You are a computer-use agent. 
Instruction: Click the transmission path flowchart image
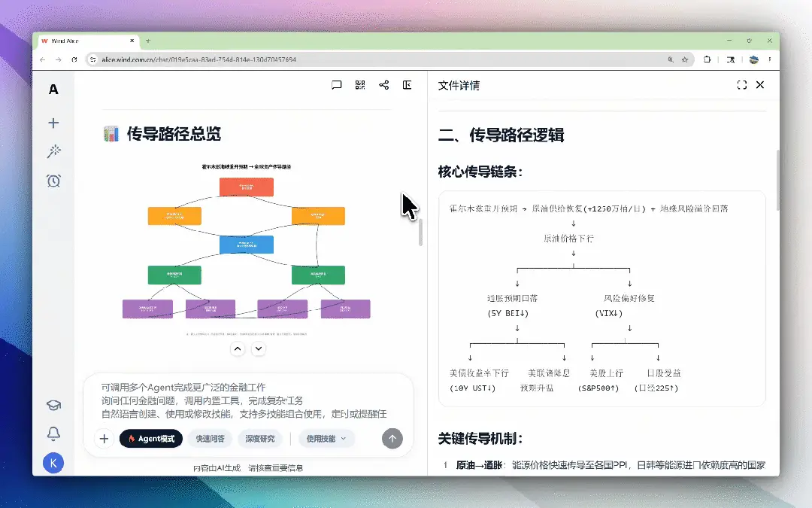point(247,249)
